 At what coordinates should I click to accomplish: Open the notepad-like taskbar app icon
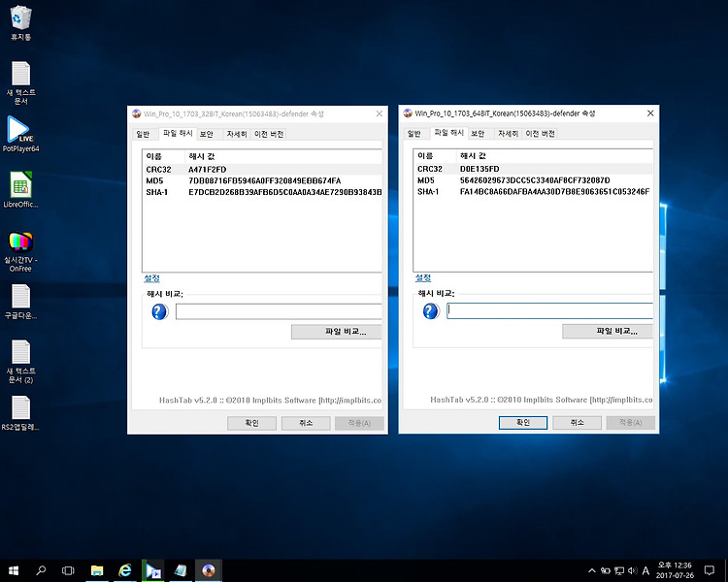[x=181, y=570]
